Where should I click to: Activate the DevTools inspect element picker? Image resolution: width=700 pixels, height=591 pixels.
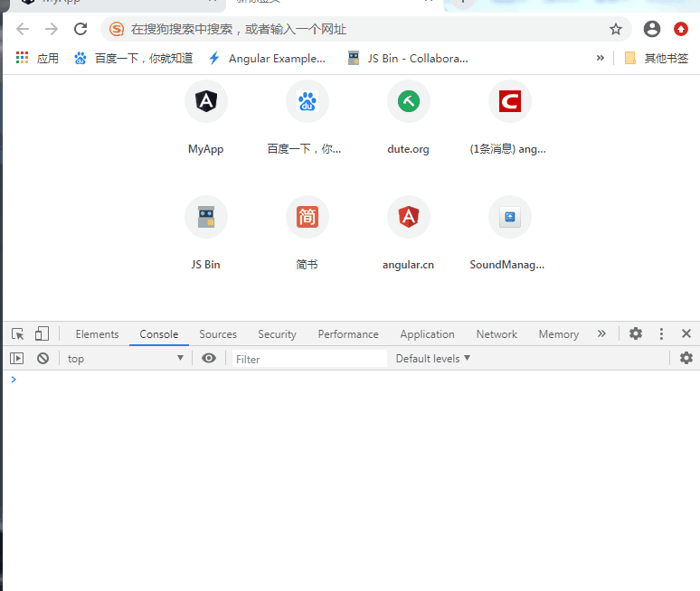pyautogui.click(x=18, y=334)
